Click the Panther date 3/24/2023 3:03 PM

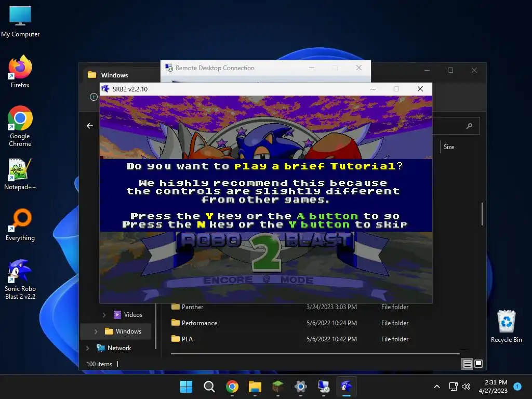click(x=331, y=307)
